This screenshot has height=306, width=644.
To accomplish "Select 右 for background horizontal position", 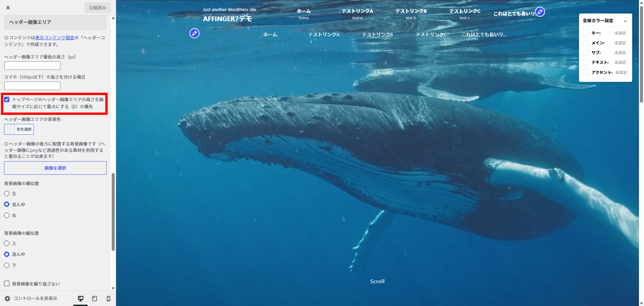I will 7,215.
